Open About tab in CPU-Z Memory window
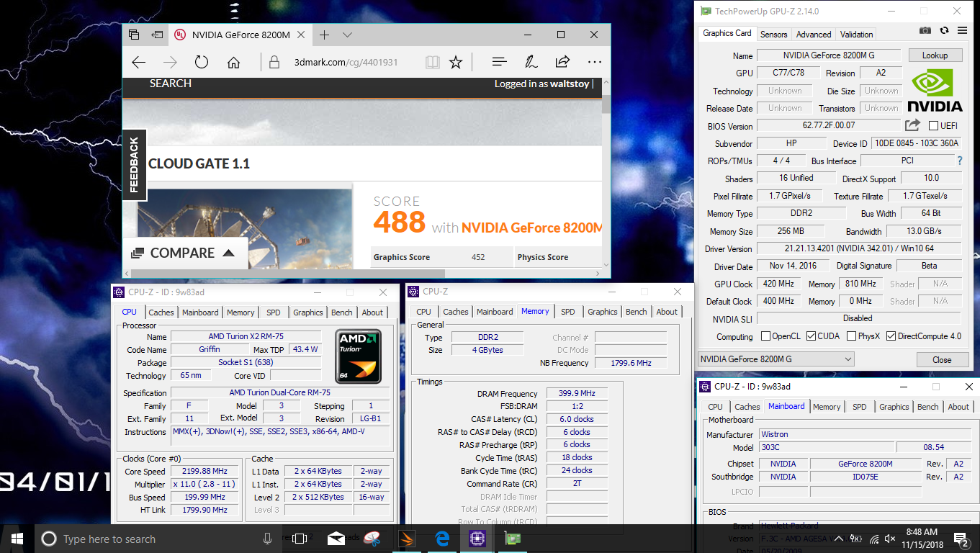Viewport: 980px width, 553px height. tap(667, 312)
